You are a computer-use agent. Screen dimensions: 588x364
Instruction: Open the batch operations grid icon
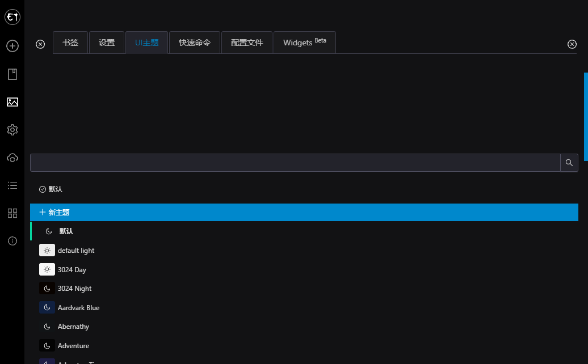(x=12, y=213)
